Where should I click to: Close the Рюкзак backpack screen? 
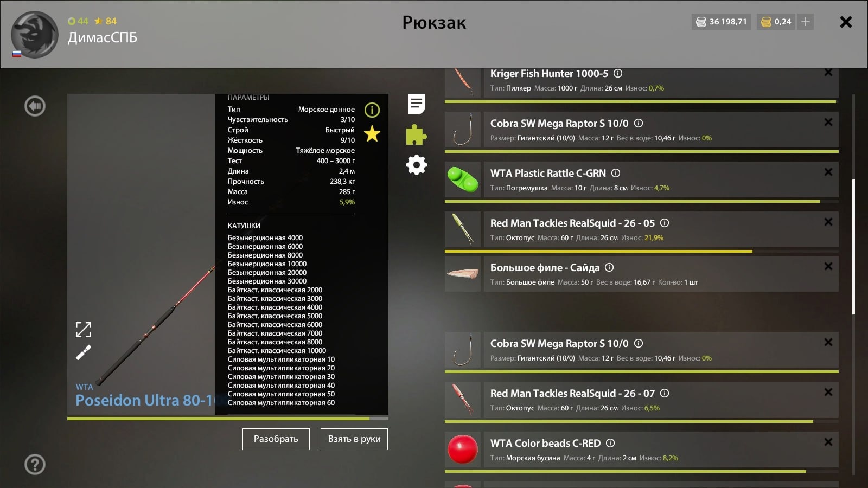(846, 22)
